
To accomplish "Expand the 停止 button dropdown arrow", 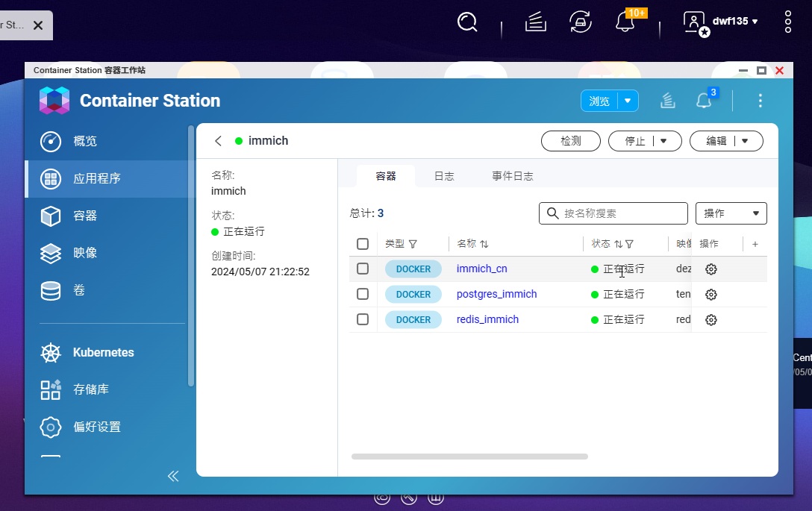I will pyautogui.click(x=663, y=141).
